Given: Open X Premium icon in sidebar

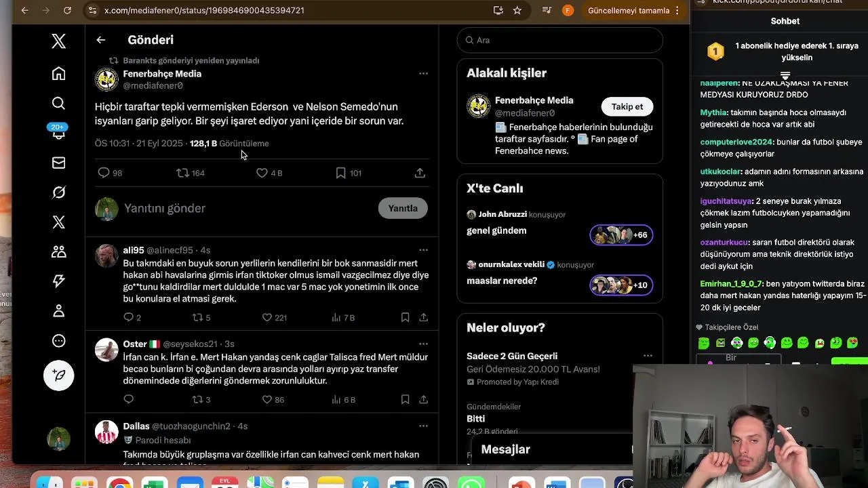Looking at the screenshot, I should (x=59, y=222).
